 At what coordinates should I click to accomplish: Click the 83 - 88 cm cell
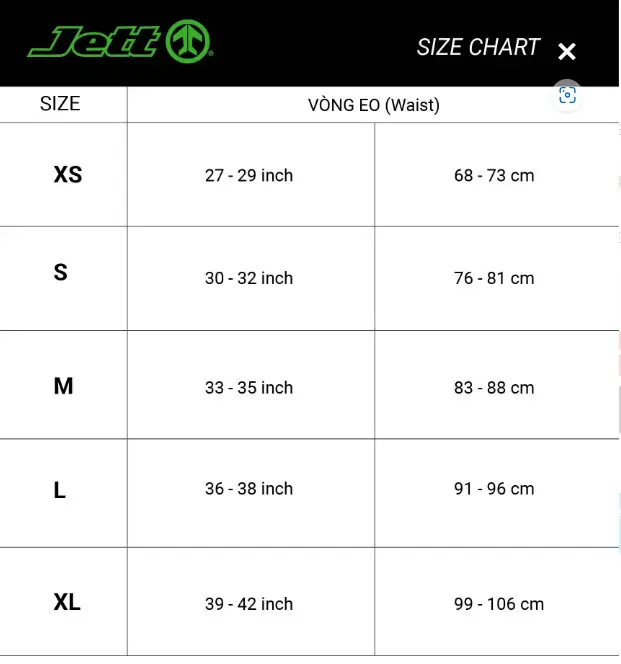pyautogui.click(x=494, y=387)
